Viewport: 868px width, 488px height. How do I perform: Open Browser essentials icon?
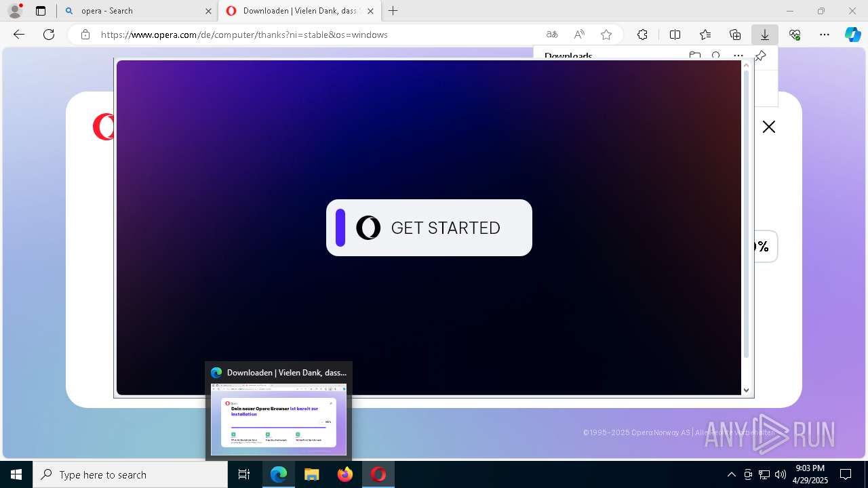coord(795,35)
